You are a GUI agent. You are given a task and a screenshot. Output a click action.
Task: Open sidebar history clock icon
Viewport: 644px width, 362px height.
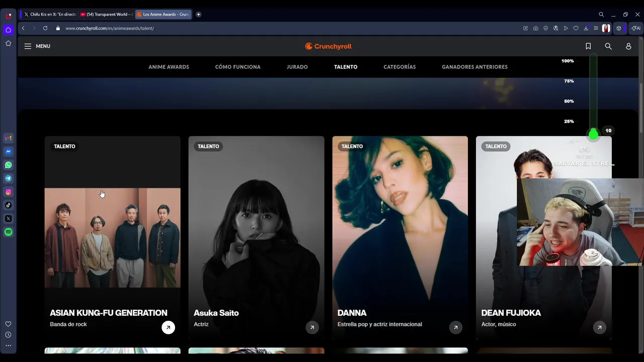[x=8, y=335]
